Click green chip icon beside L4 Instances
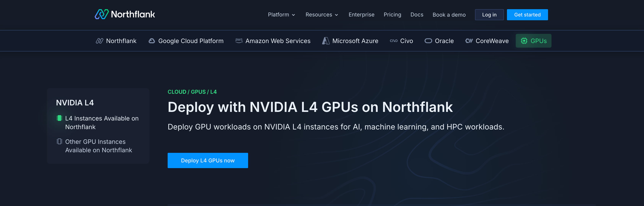644x206 pixels. 59,118
